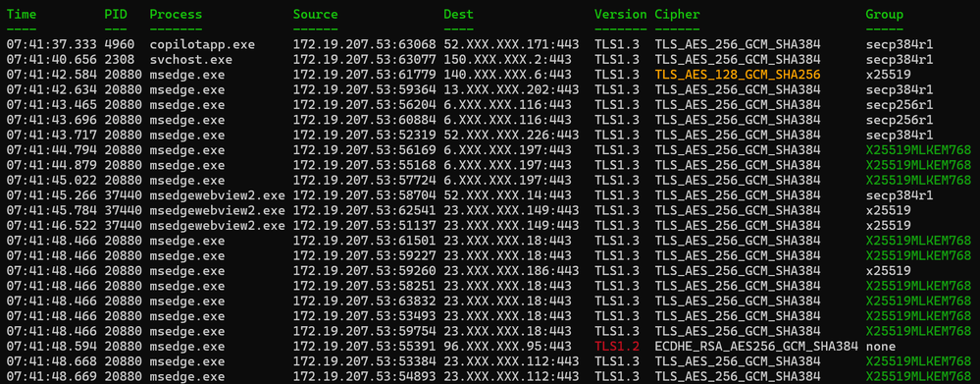
Task: Click the orange TLS_AES_128_GCM_SHA256 cipher
Action: [x=738, y=75]
